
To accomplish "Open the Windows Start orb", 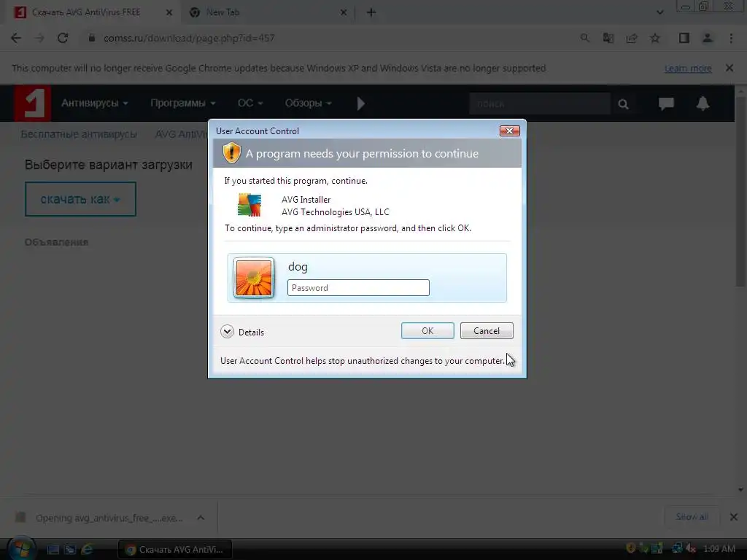I will [x=20, y=548].
